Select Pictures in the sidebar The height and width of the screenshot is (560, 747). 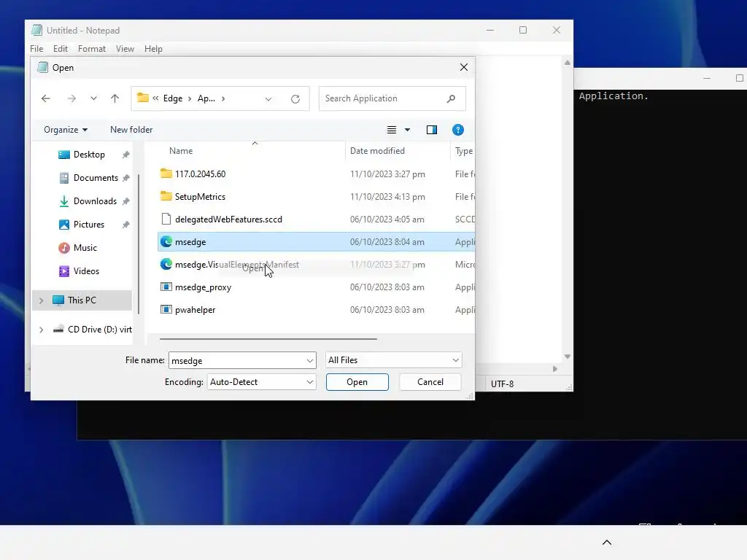pyautogui.click(x=88, y=225)
